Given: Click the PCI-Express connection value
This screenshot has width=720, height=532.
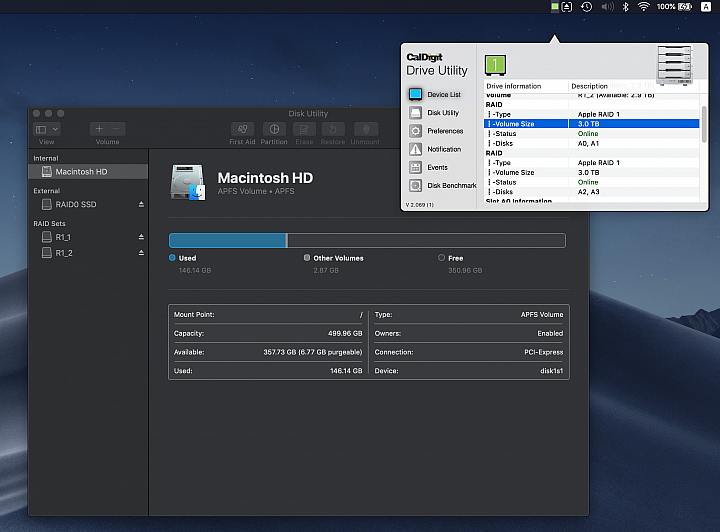Looking at the screenshot, I should pos(544,352).
